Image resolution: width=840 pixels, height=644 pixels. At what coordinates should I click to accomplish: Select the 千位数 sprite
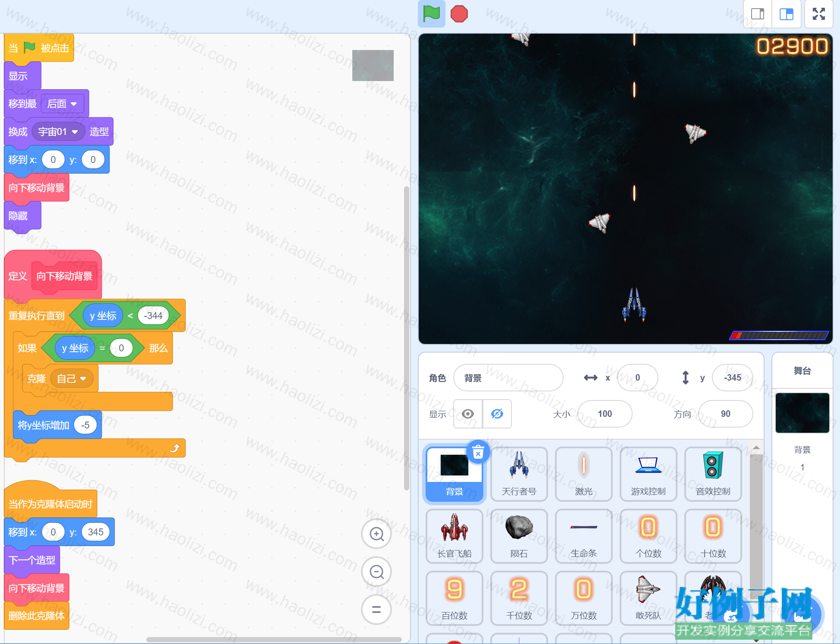coord(519,598)
